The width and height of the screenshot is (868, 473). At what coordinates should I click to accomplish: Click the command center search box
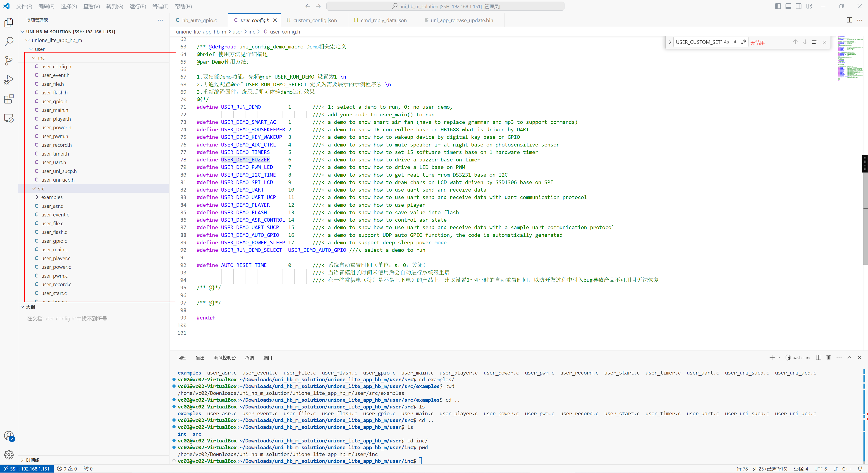(x=445, y=6)
